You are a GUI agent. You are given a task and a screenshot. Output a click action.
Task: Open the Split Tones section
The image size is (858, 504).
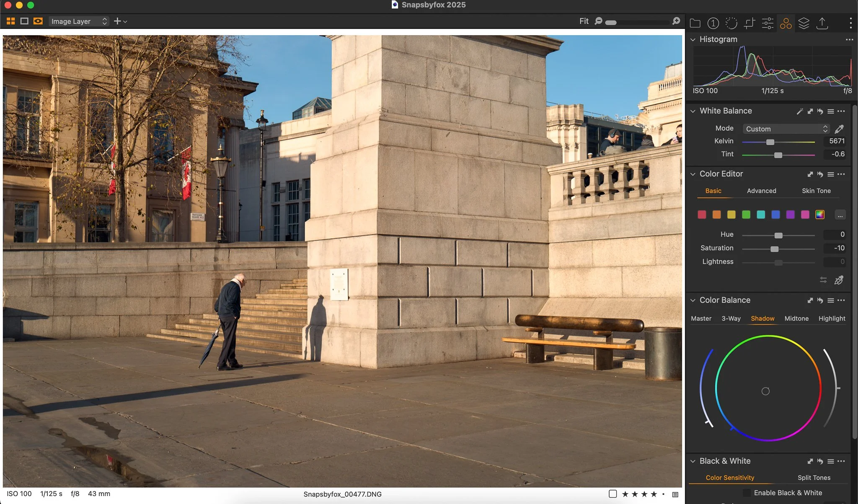(814, 478)
